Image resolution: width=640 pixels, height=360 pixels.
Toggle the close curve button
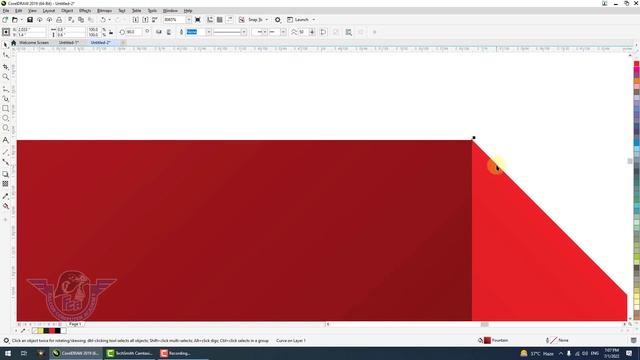pyautogui.click(x=323, y=32)
